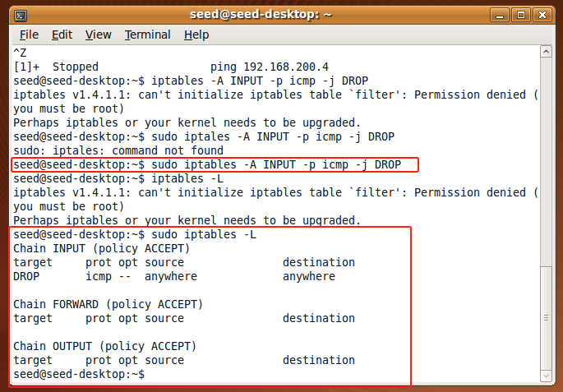Click the 'Chain INPUT (policy ACCEPT)' line
Screen dimensions: 563x392
tap(102, 249)
